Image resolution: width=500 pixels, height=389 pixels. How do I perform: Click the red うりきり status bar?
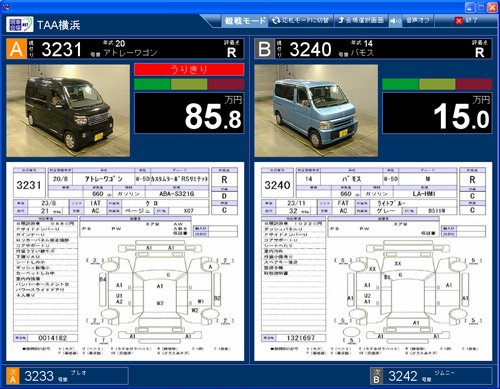[x=189, y=70]
